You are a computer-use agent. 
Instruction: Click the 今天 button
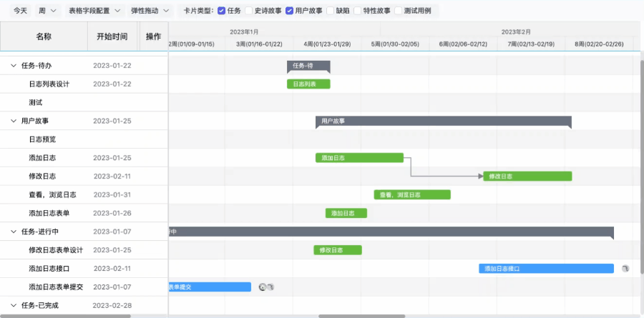[21, 11]
